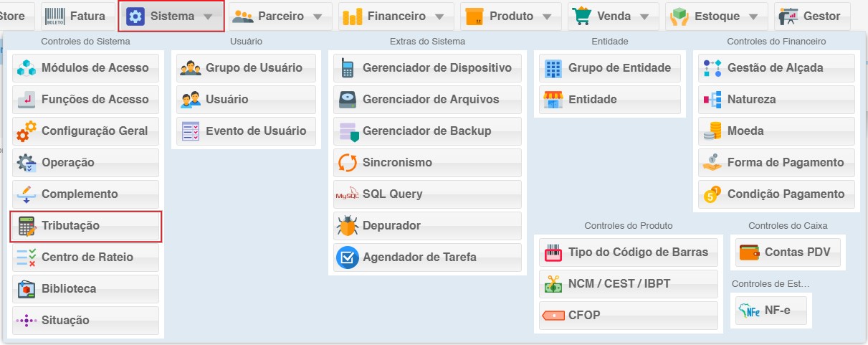Select the Gestor toolbar item
Screen dimensions: 868x345
coord(811,16)
